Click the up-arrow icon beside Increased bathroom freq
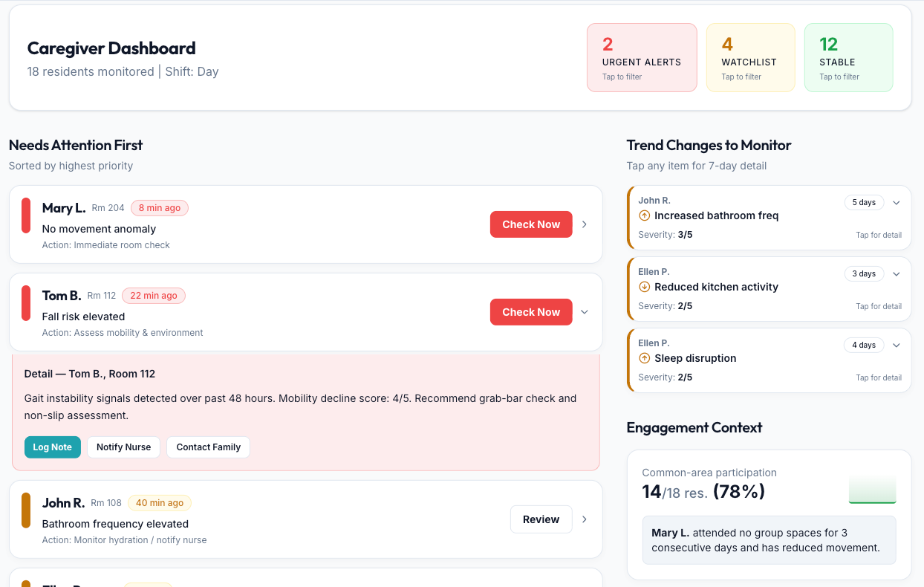This screenshot has width=924, height=587. (x=644, y=215)
